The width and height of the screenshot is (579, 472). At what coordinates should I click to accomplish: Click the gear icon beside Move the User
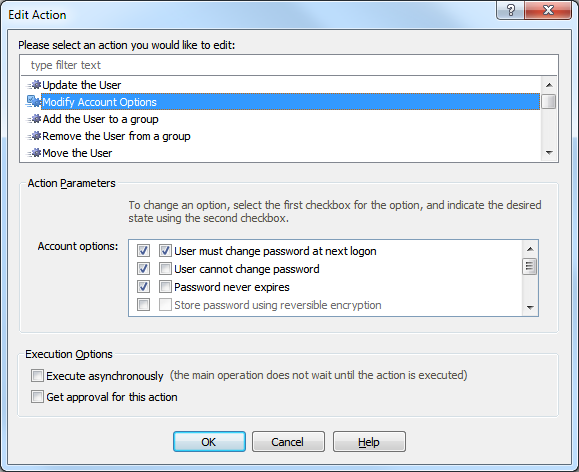(34, 153)
